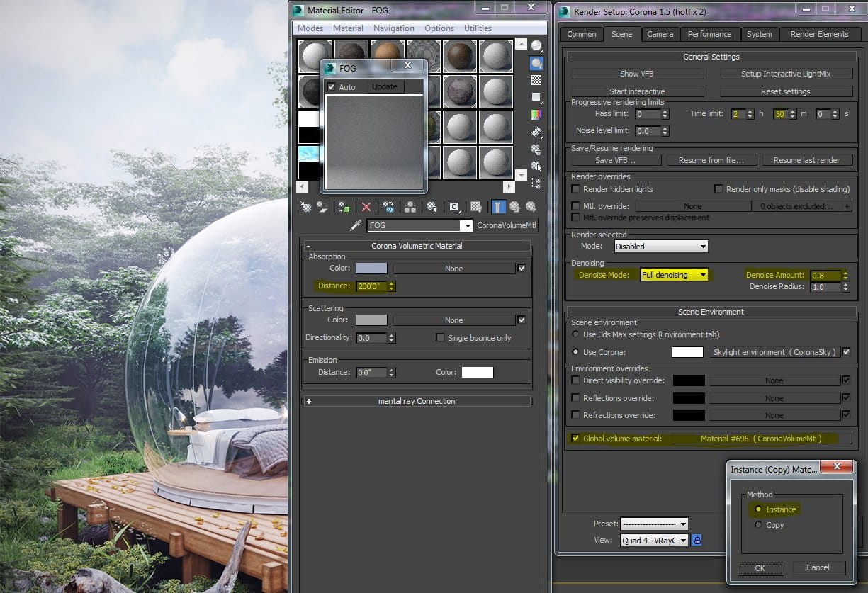Image resolution: width=868 pixels, height=593 pixels.
Task: Enable Render hidden lights checkbox
Action: (576, 189)
